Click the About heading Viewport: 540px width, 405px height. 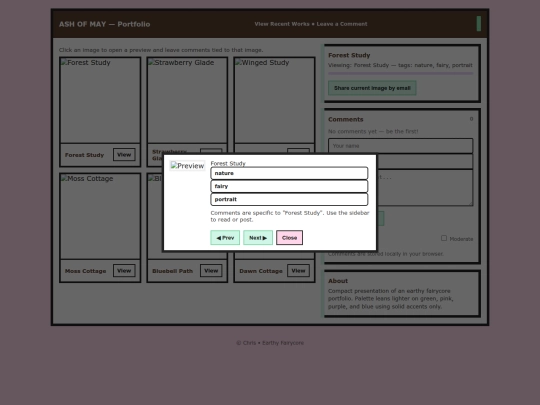pos(338,281)
